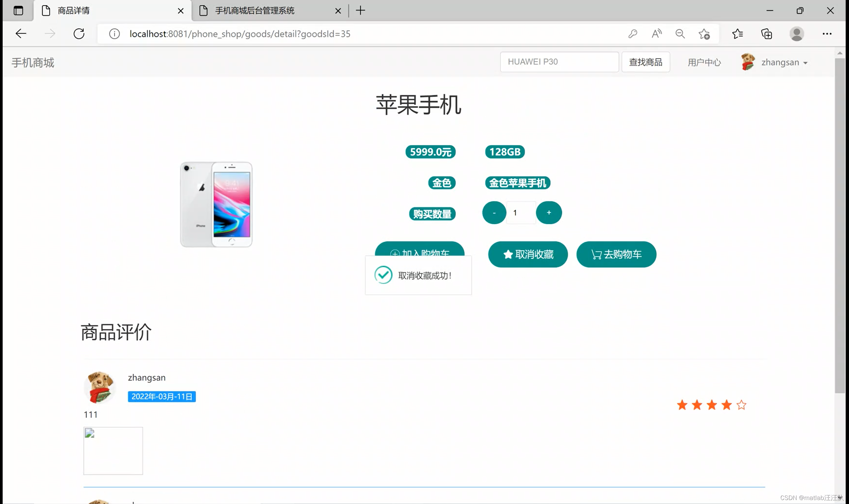Toggle 取消收藏 favorite button
This screenshot has height=504, width=849.
click(x=528, y=254)
